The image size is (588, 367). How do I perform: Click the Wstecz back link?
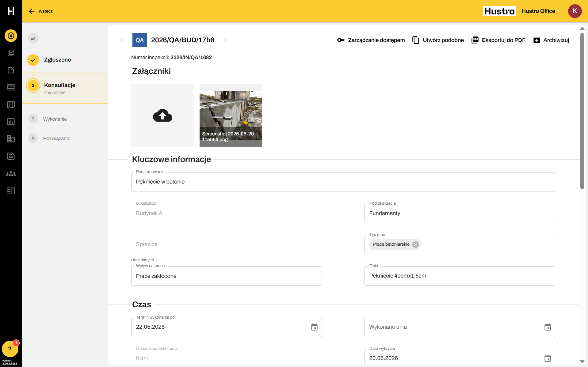pos(46,11)
